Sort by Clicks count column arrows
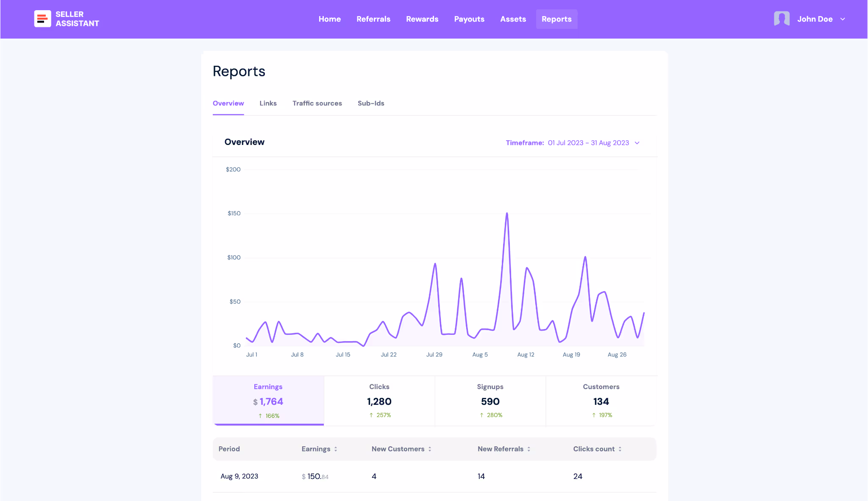Screen dimensions: 868x501 (620, 449)
